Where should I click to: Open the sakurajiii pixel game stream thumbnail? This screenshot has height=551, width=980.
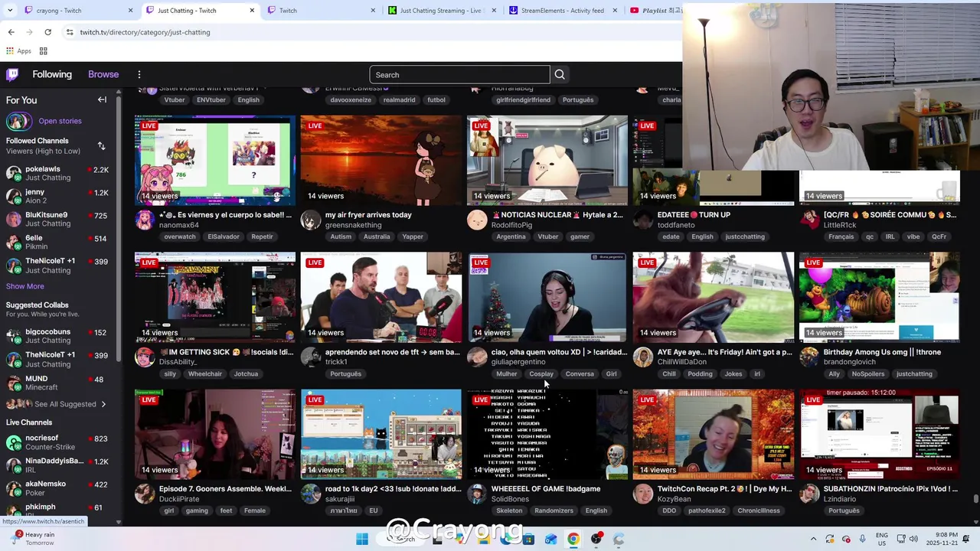[x=381, y=434]
